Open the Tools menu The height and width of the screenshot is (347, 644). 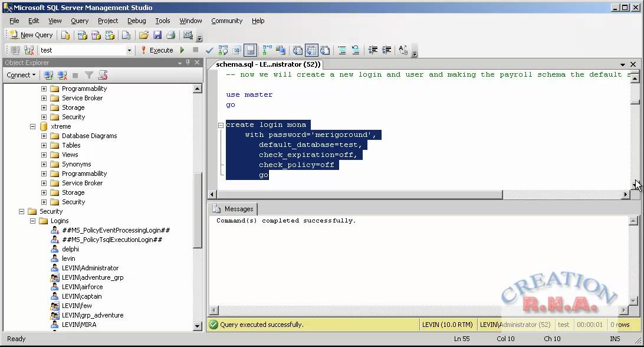click(163, 21)
